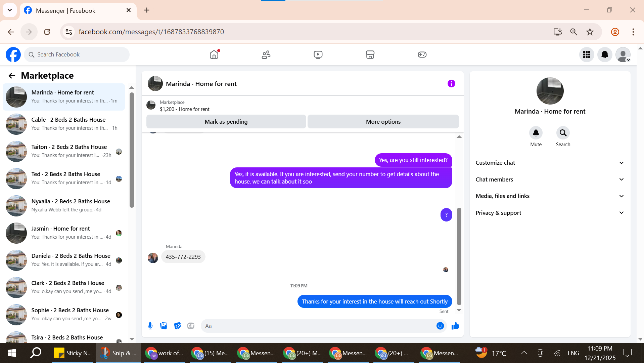Close the Messenger | Facebook tab
The height and width of the screenshot is (363, 644).
coord(129,10)
